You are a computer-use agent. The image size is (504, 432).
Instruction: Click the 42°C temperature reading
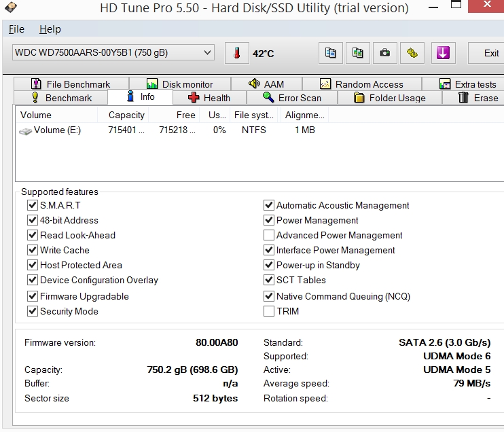(264, 54)
